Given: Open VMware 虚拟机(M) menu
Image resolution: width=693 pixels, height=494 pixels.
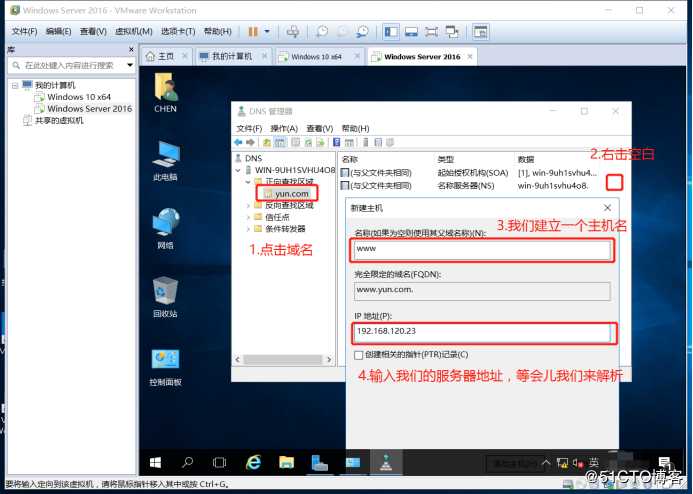Looking at the screenshot, I should 133,31.
